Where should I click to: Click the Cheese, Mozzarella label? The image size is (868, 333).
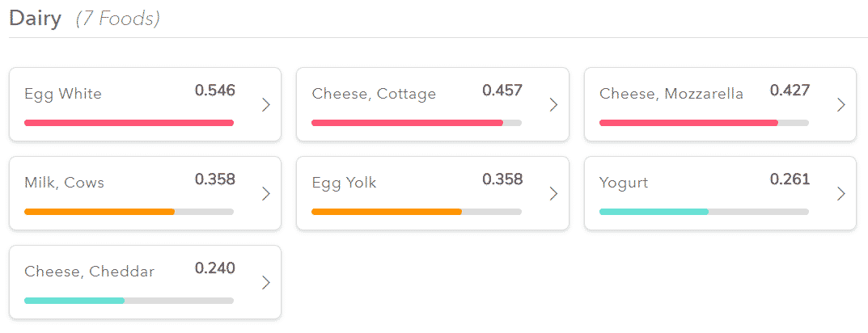click(671, 94)
